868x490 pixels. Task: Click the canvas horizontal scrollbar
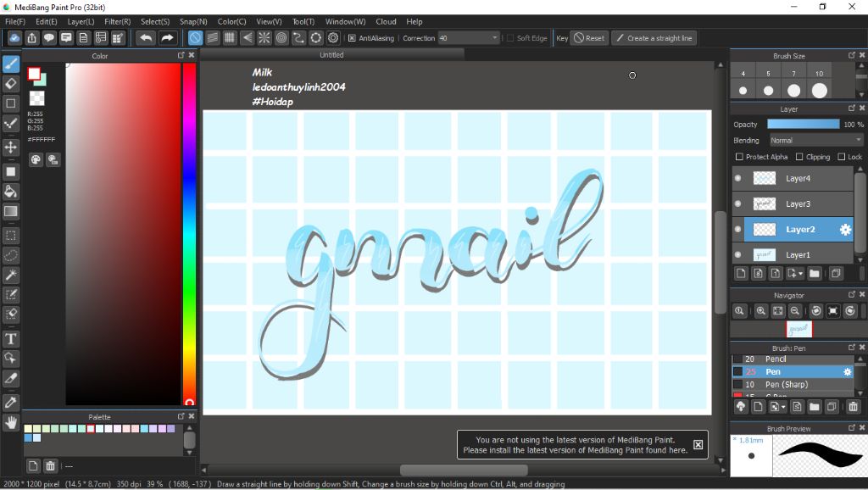(x=464, y=470)
